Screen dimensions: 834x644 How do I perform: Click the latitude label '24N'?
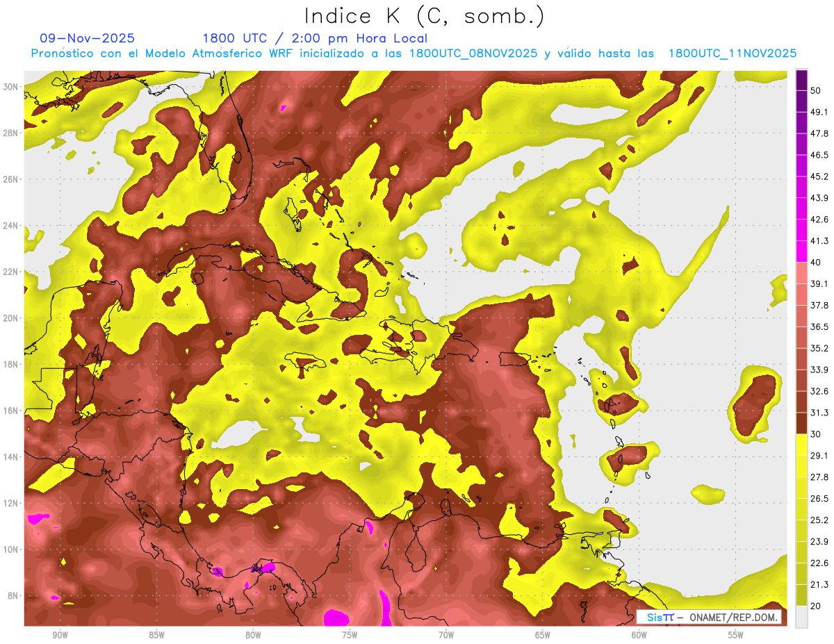click(x=10, y=225)
